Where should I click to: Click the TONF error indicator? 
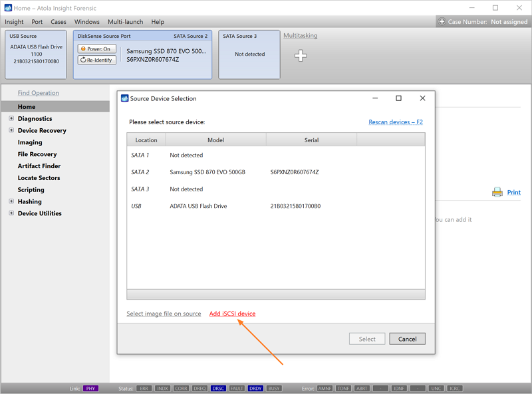click(343, 388)
